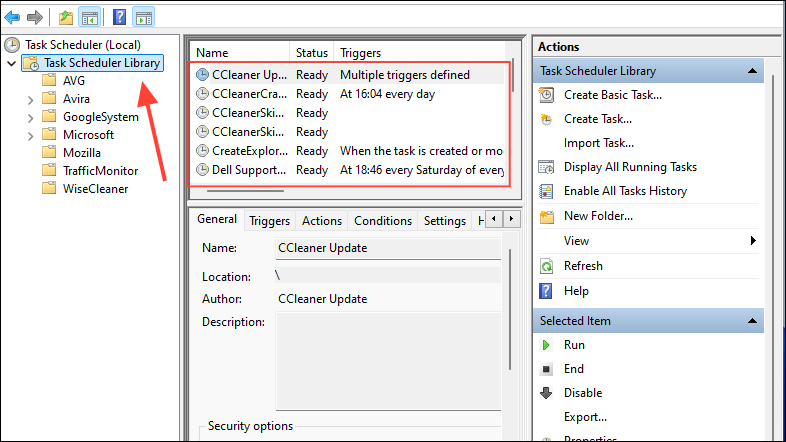Image resolution: width=786 pixels, height=442 pixels.
Task: Click the Description text box
Action: pyautogui.click(x=388, y=362)
